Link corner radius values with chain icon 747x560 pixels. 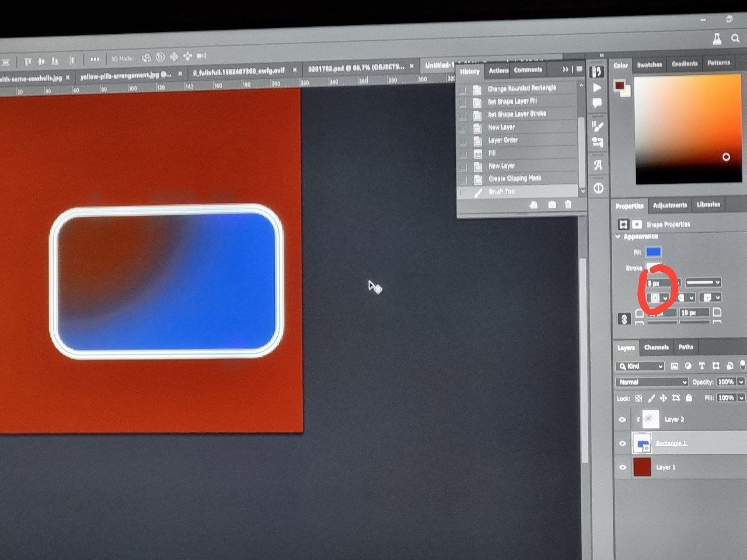click(x=624, y=319)
